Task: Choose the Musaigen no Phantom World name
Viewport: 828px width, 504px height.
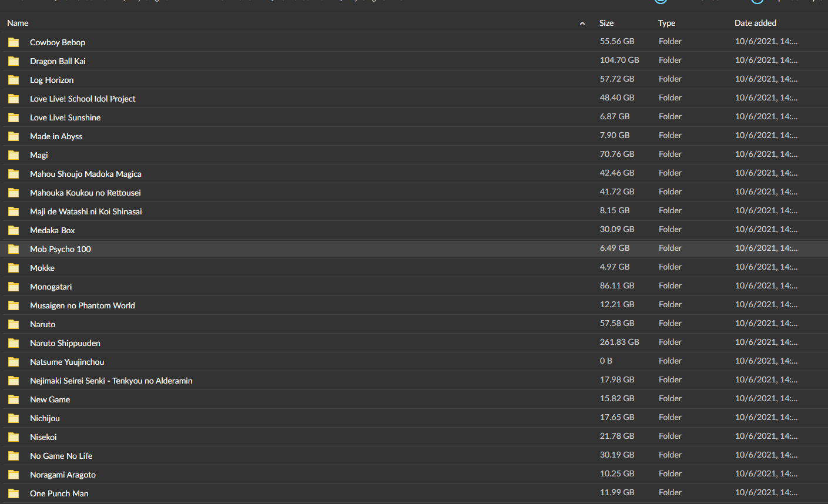Action: 82,305
